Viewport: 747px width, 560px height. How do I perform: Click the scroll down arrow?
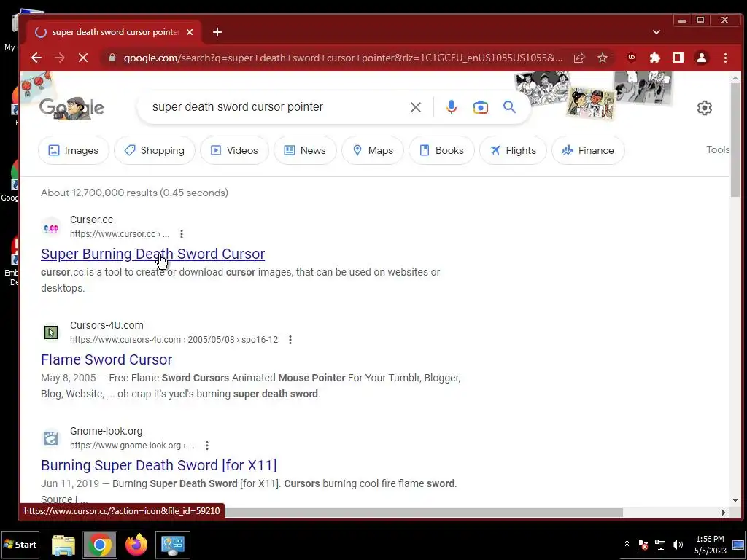735,500
